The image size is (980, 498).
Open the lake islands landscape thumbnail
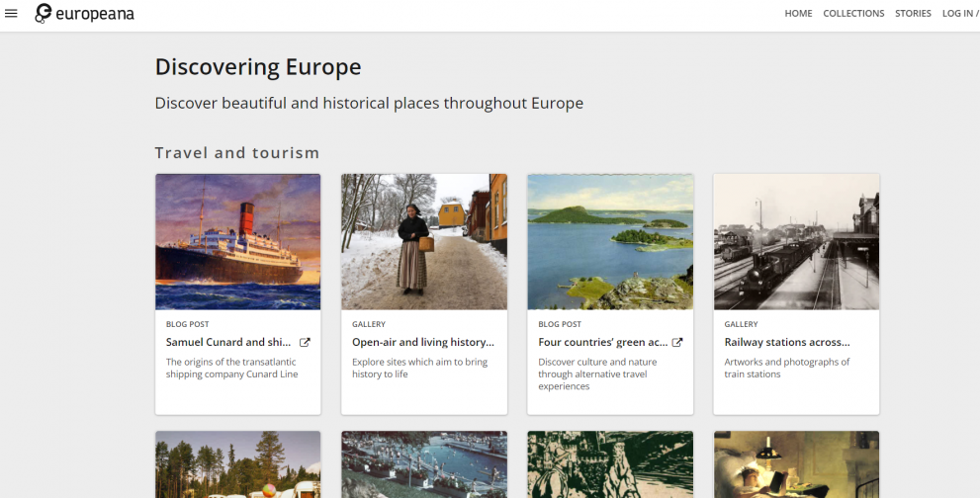(x=610, y=242)
